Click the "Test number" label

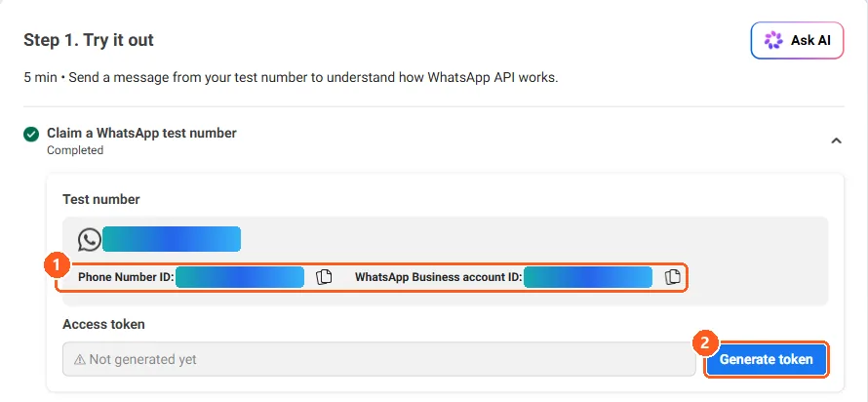101,199
